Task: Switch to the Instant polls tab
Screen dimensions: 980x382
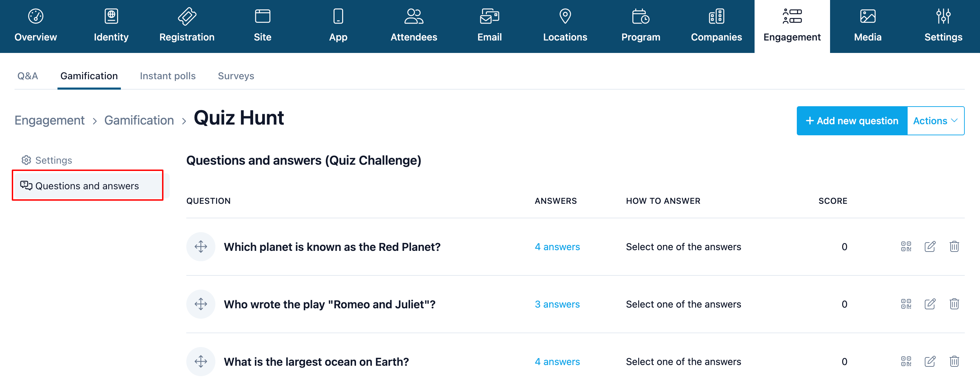Action: (168, 76)
